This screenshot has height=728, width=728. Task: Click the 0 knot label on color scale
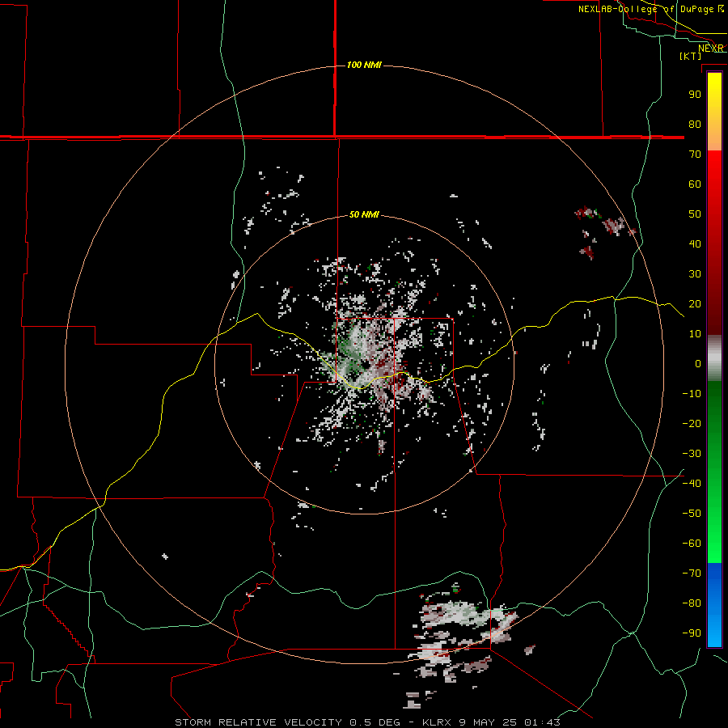click(x=698, y=363)
